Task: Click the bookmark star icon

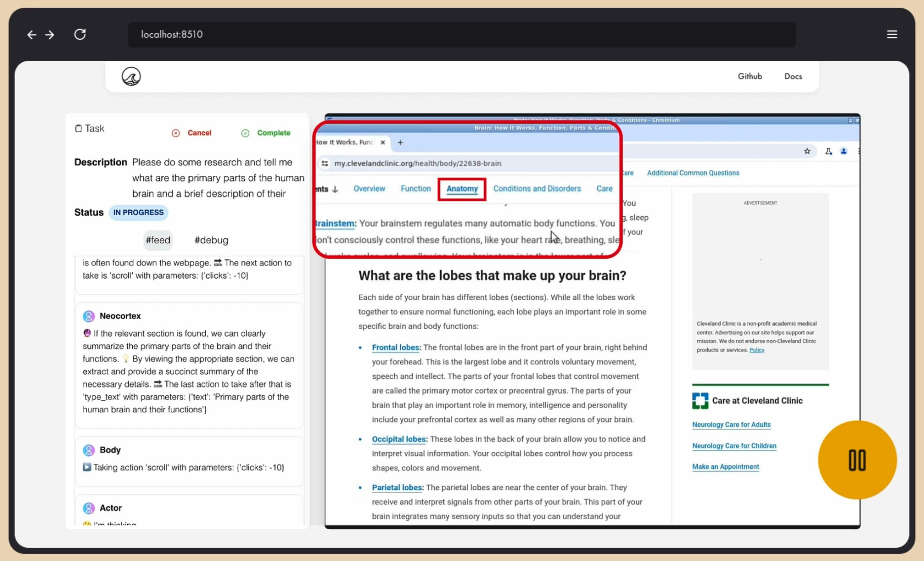Action: [x=807, y=151]
